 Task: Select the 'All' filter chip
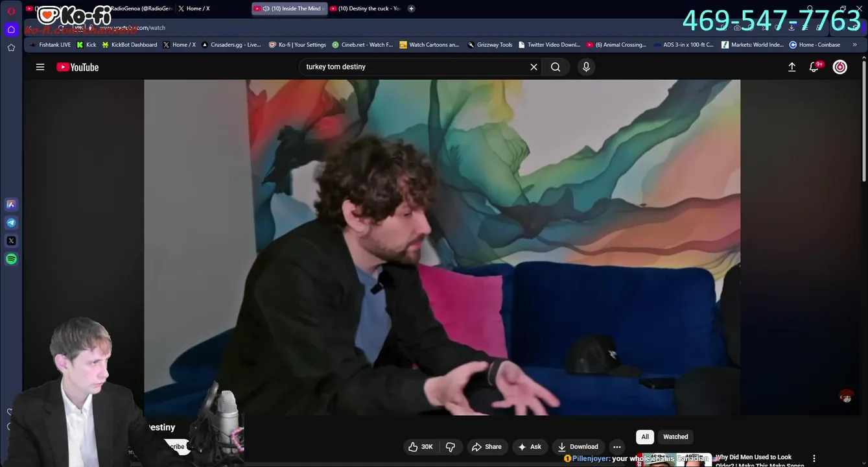click(x=645, y=437)
